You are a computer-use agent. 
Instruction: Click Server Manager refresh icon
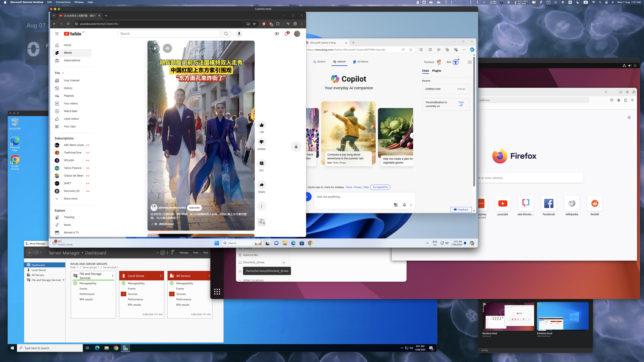(163, 253)
